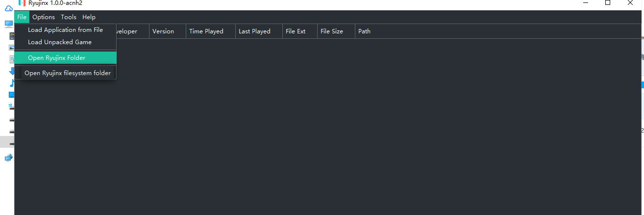Viewport: 644px width, 215px height.
Task: Open the Options menu
Action: (x=44, y=17)
